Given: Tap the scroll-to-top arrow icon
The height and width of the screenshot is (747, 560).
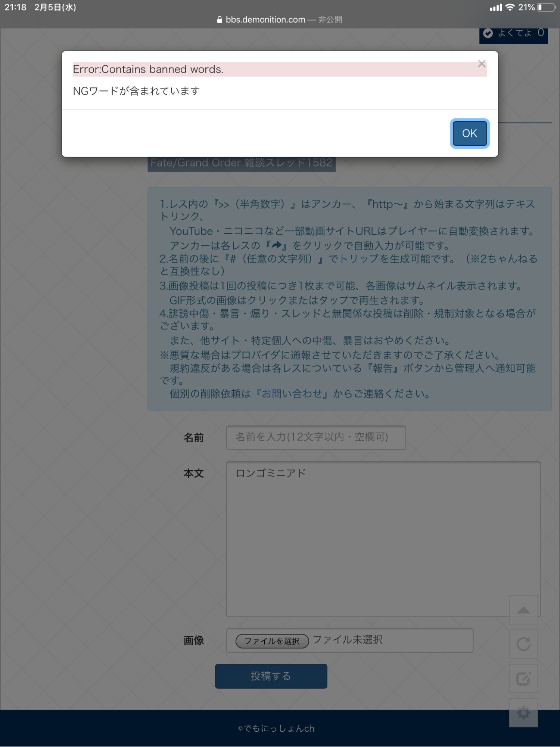Looking at the screenshot, I should coord(523,610).
